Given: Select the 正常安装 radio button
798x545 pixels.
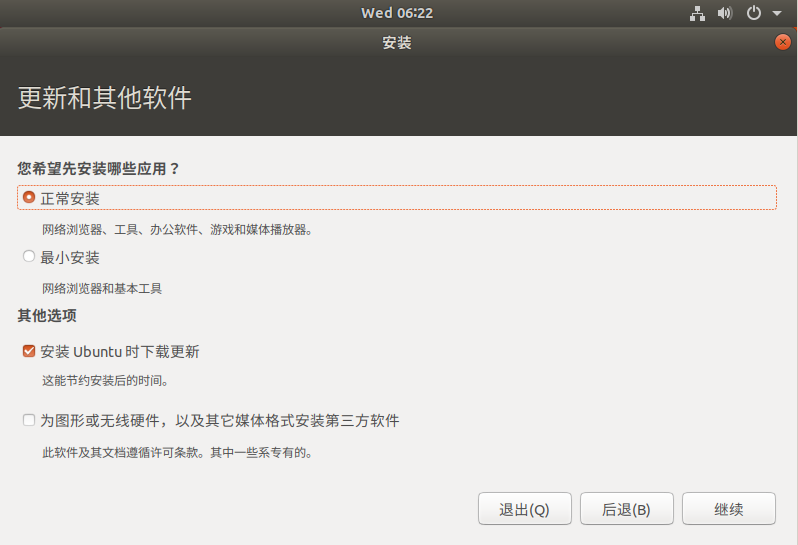Looking at the screenshot, I should tap(29, 198).
